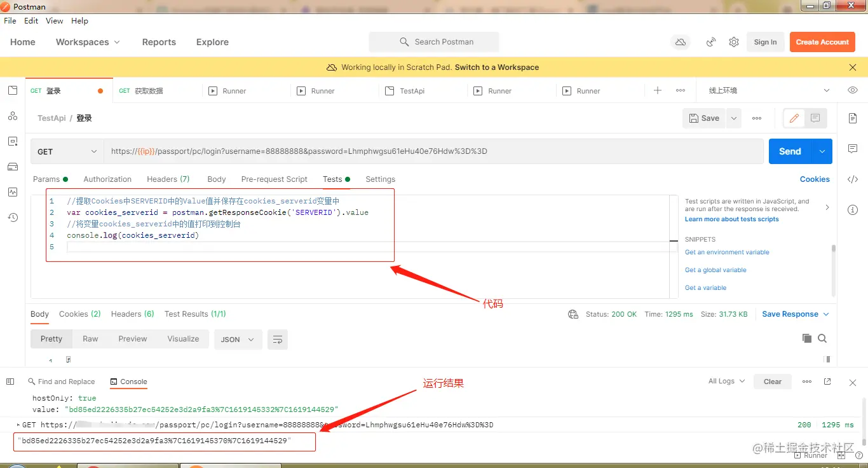This screenshot has height=468, width=868.
Task: Open Learn more about tests scripts link
Action: point(731,219)
